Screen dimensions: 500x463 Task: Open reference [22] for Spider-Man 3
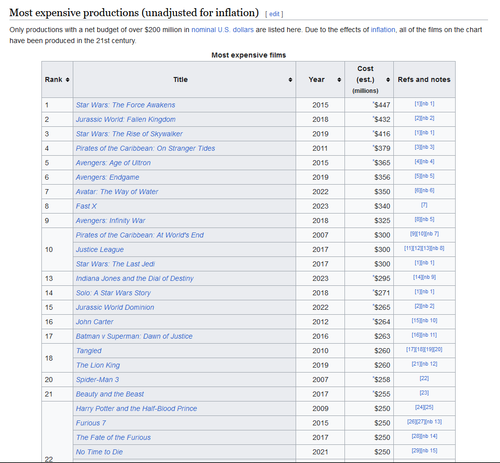click(x=424, y=378)
